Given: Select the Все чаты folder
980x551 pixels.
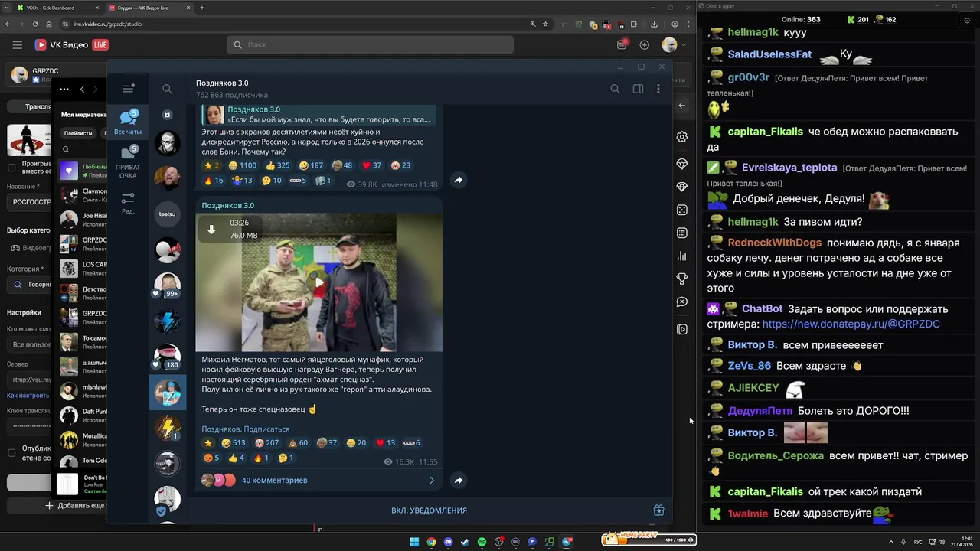Looking at the screenshot, I should point(128,122).
